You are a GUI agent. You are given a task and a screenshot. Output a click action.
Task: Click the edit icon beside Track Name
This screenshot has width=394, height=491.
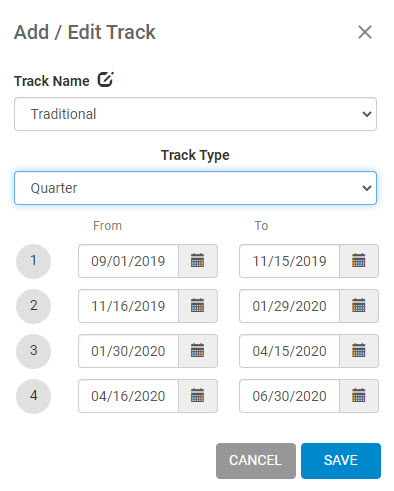click(105, 80)
